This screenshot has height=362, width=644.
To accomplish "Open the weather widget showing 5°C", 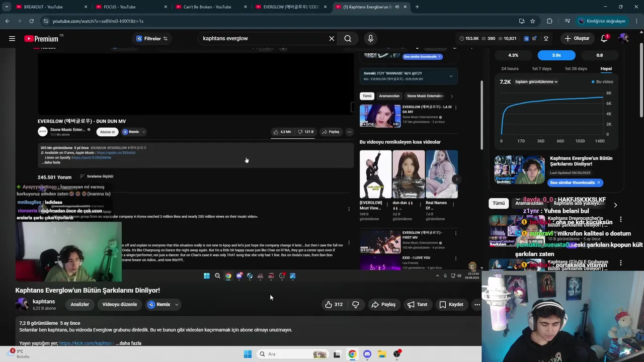I will coord(18,354).
